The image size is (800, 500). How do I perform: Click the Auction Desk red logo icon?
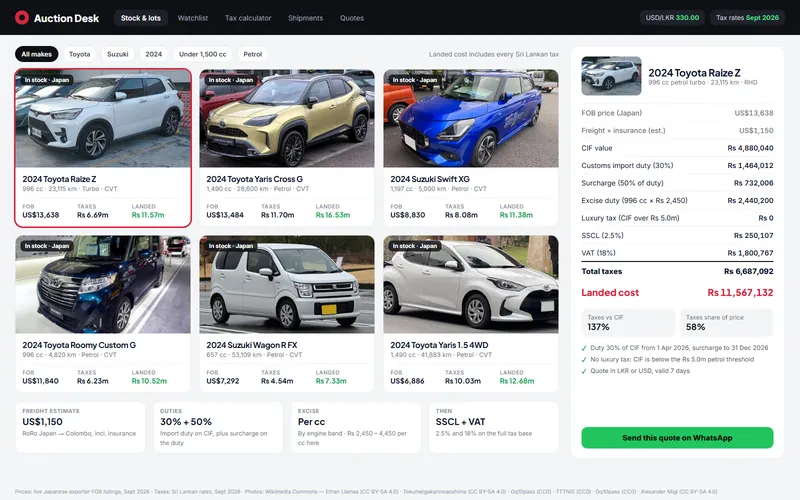(22, 18)
